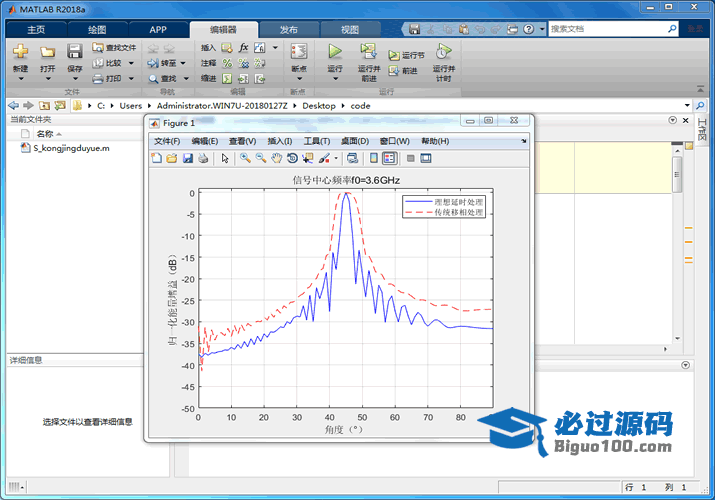Click the quick access save icon

coord(414,29)
